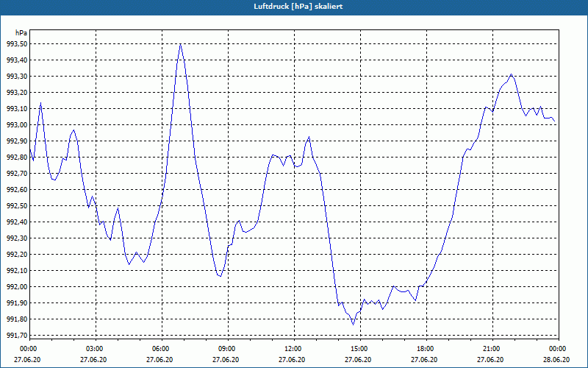Click the 03:00 time axis label
The image size is (588, 368).
pyautogui.click(x=96, y=349)
